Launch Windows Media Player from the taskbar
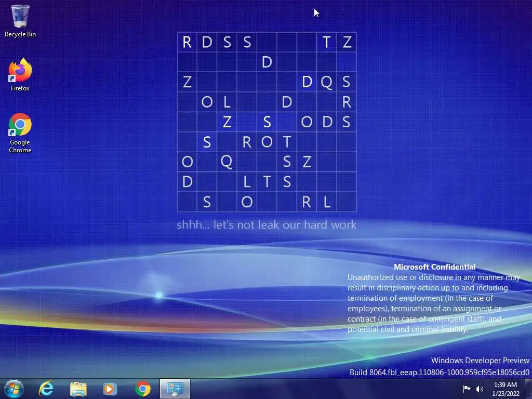Screen dimensions: 532x399 110,389
